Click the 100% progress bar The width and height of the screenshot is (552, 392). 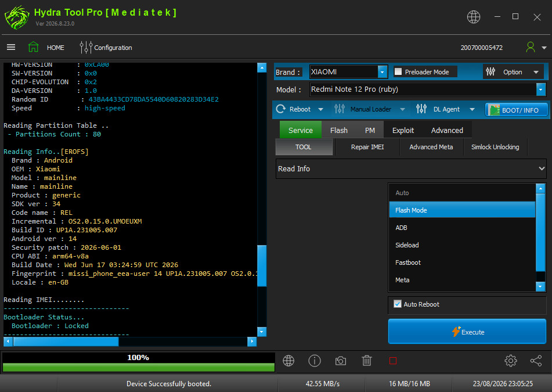[138, 362]
